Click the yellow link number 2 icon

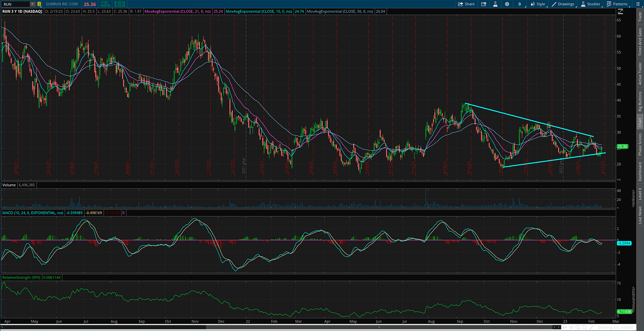click(x=39, y=4)
